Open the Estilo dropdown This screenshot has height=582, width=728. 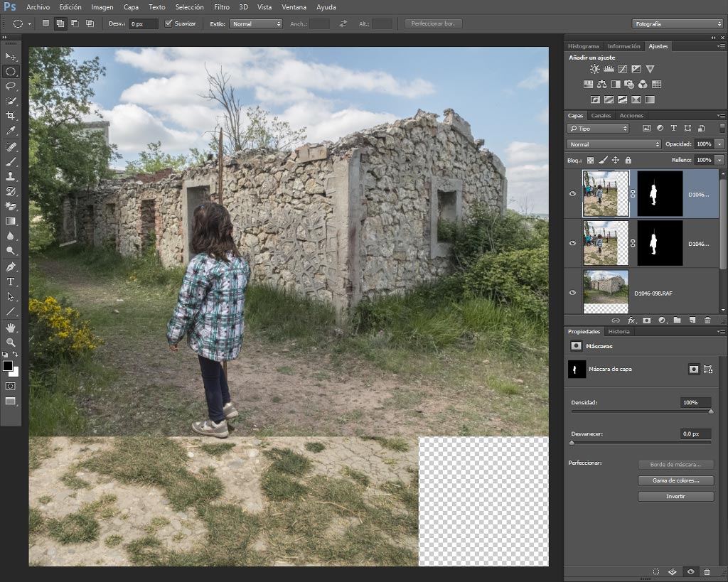point(256,23)
